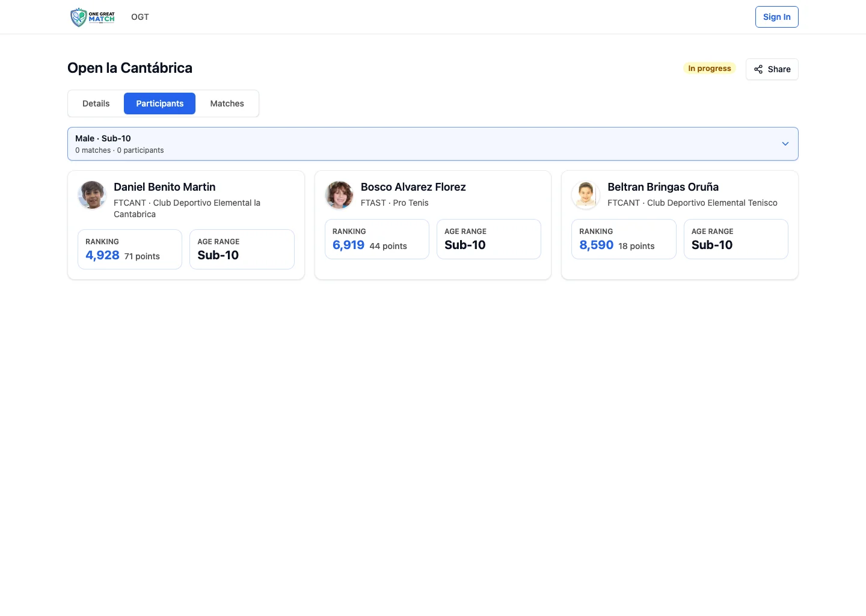Screen dimensions: 866x616
Task: Click the share icon in Share button
Action: [x=758, y=69]
